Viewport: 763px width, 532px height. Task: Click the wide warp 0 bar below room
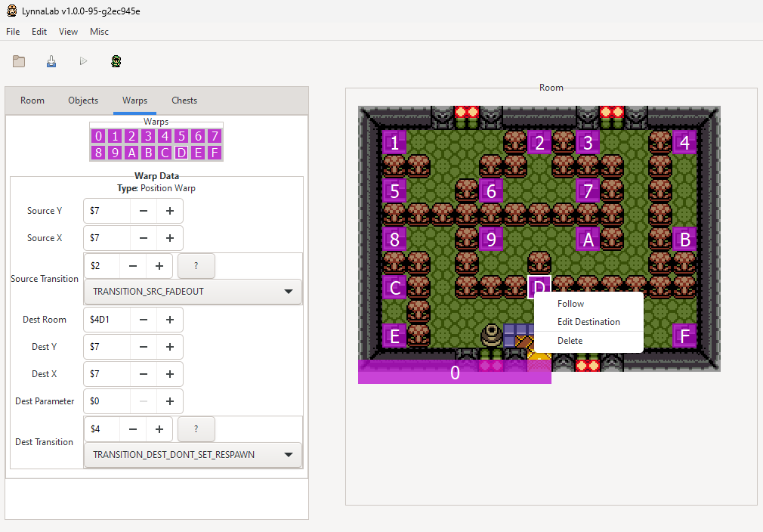(455, 372)
